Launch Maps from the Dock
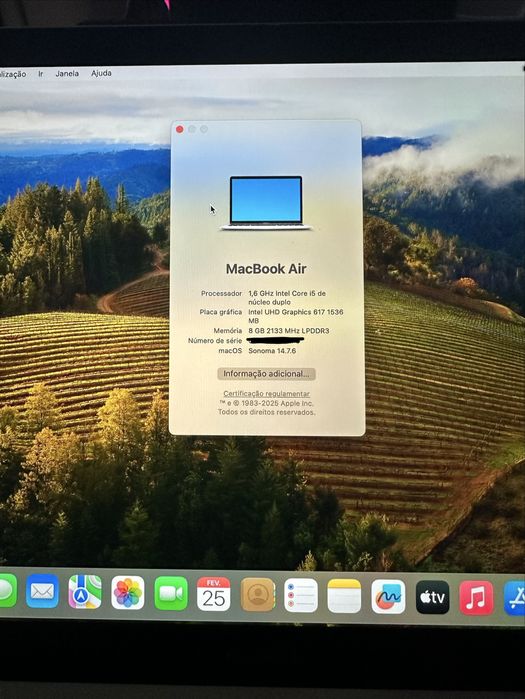525x699 pixels. click(x=85, y=592)
